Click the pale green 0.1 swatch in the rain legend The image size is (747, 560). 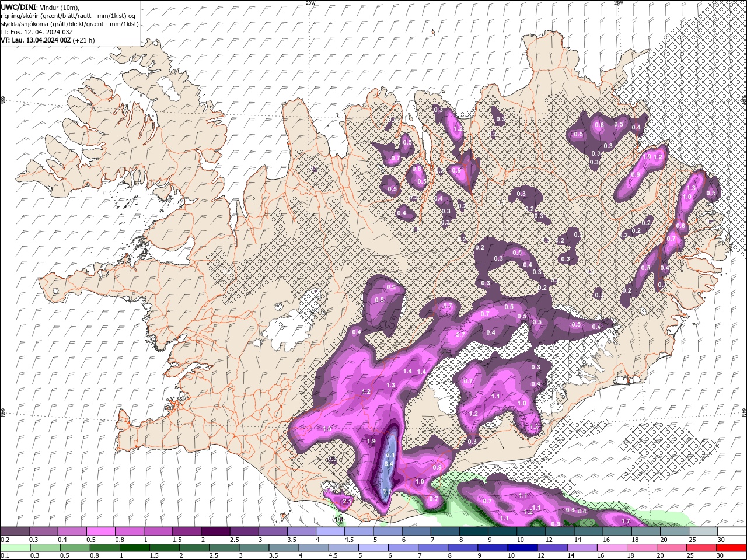coord(15,547)
